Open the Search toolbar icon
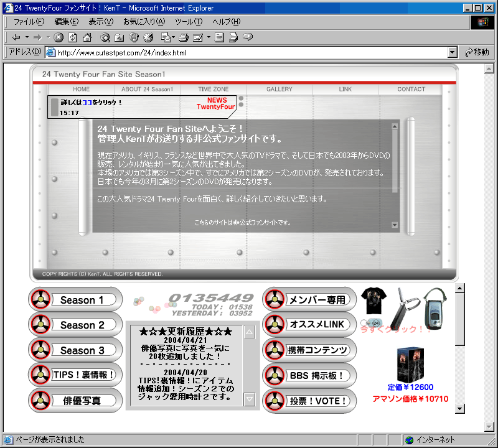 [x=105, y=37]
